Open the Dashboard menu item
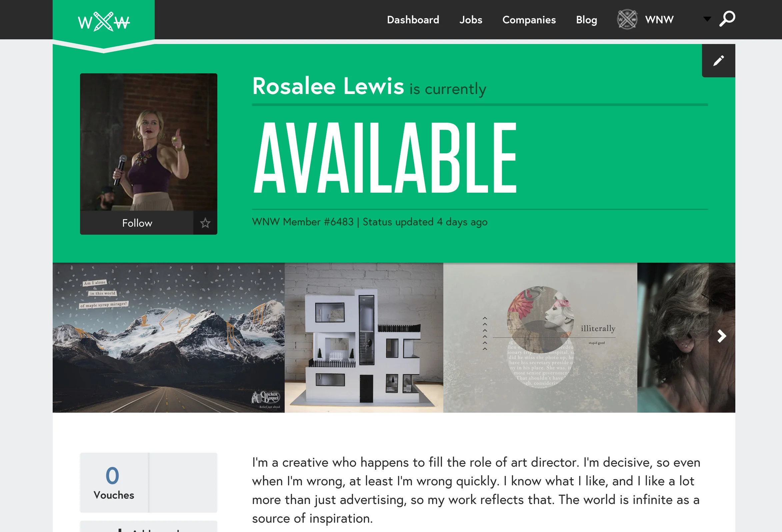The image size is (782, 532). pyautogui.click(x=413, y=20)
